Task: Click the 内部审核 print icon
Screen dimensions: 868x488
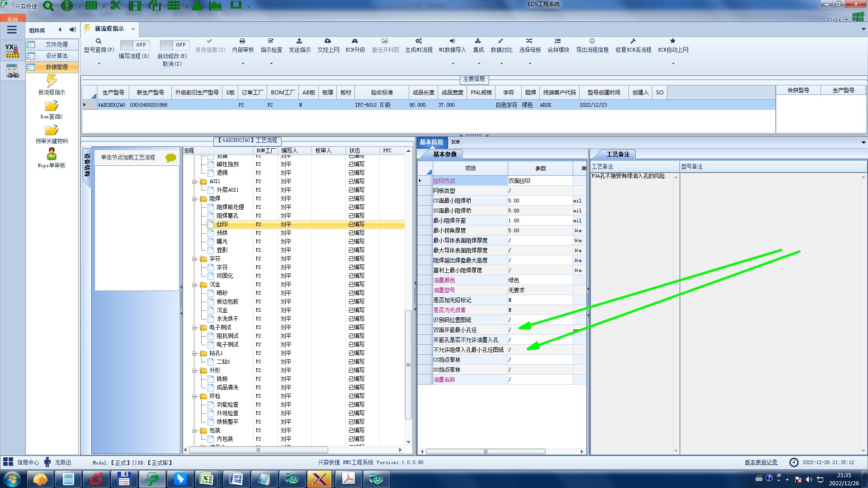Action: (242, 41)
